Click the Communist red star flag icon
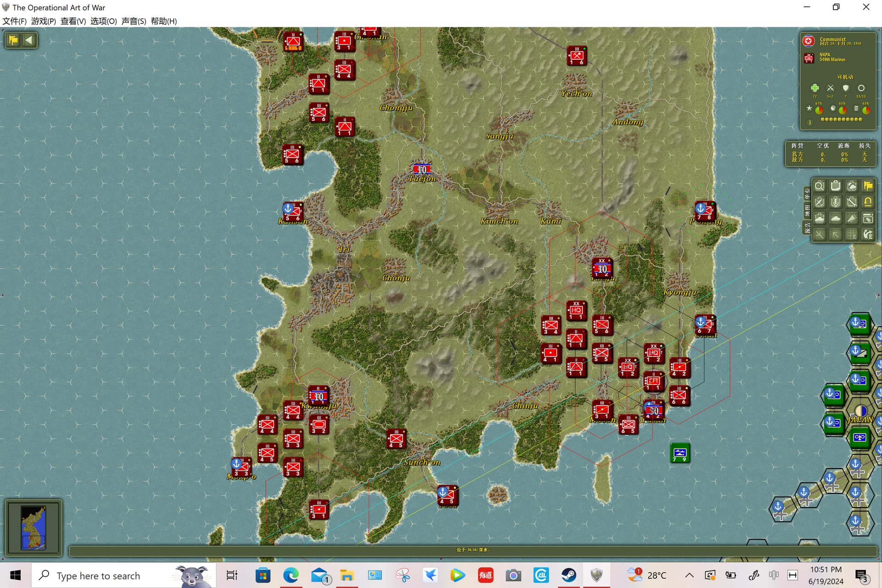 tap(809, 41)
